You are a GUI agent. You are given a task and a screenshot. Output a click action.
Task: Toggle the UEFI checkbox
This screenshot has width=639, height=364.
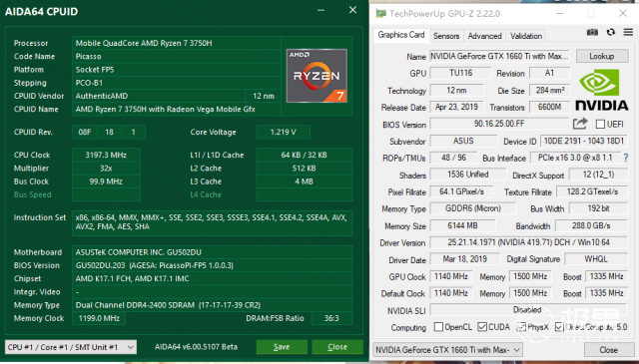[x=600, y=124]
